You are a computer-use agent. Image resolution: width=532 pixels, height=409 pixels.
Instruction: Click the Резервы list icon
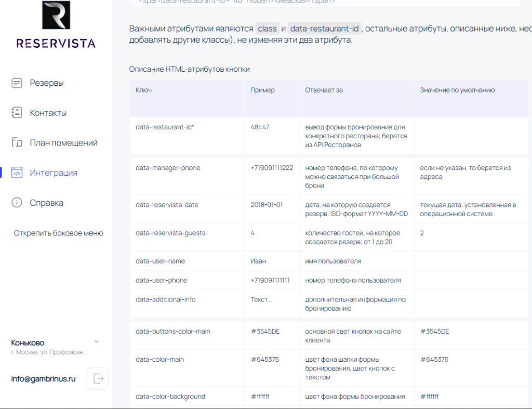pyautogui.click(x=17, y=83)
